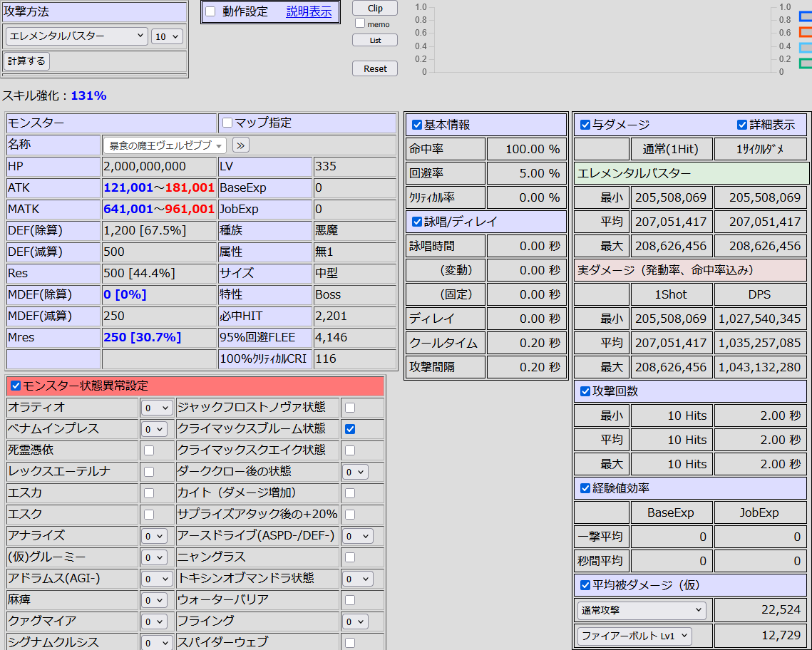Check the マップ指定 checkbox
Screen dimensions: 812x650
coord(227,123)
